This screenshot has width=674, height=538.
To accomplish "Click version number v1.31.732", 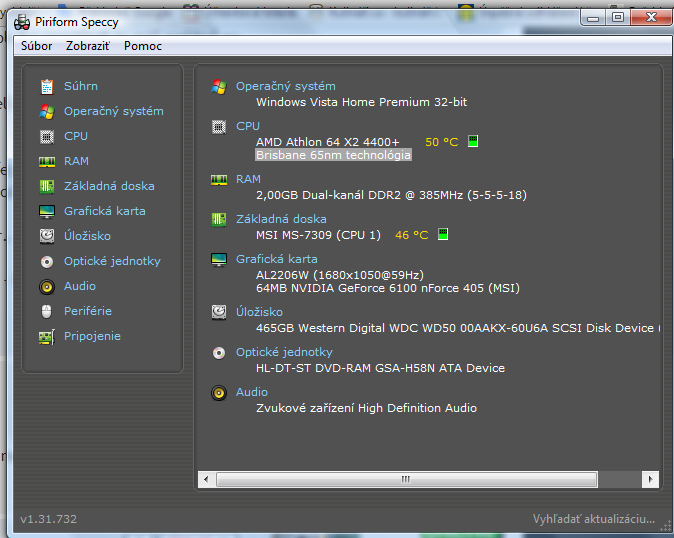I will pyautogui.click(x=49, y=519).
